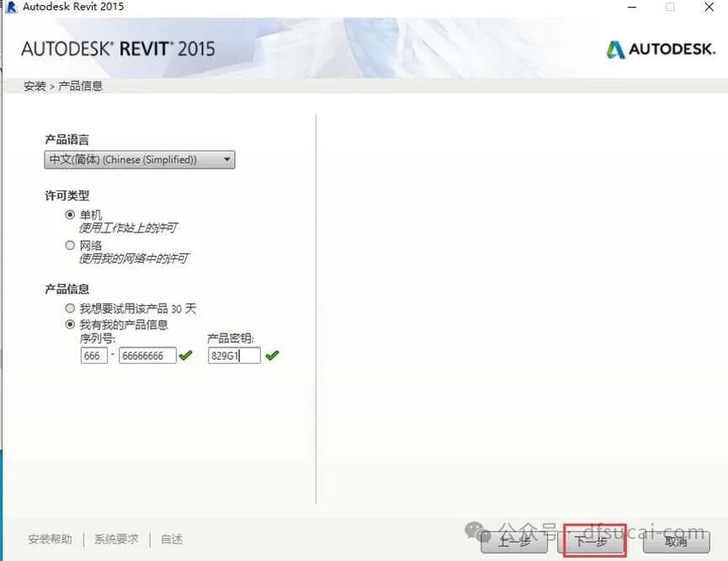Screen dimensions: 728x561
Task: Cancel installation with 取消 button
Action: 677,541
